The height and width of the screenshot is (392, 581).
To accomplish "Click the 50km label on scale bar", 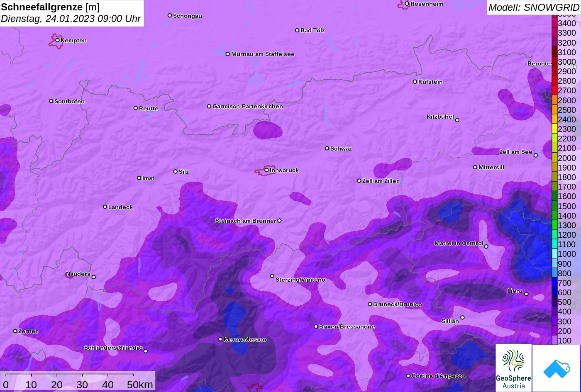I will [140, 385].
